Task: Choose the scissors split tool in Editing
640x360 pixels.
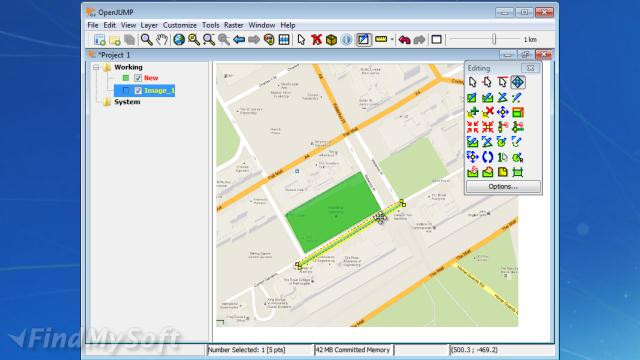Action: [502, 127]
